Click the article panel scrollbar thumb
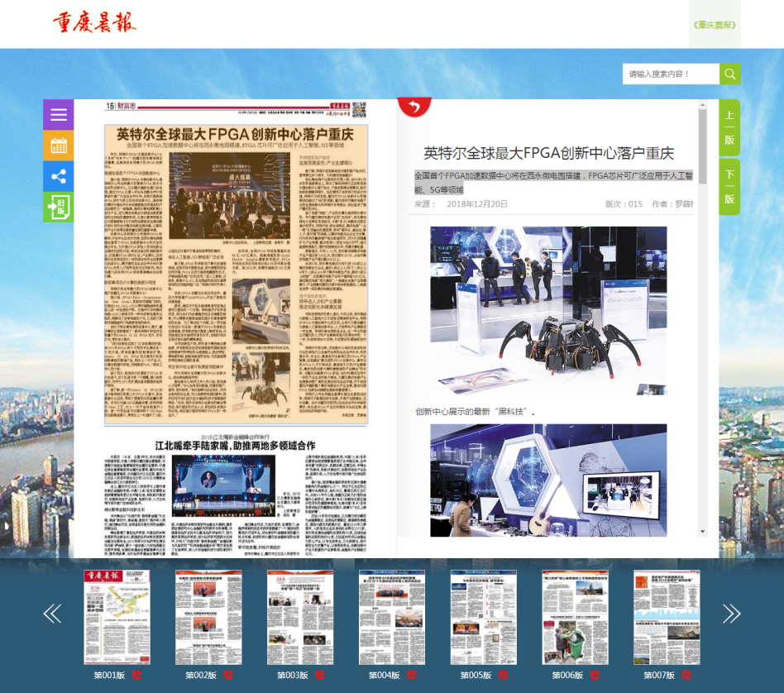Viewport: 784px width, 693px height. click(x=702, y=146)
